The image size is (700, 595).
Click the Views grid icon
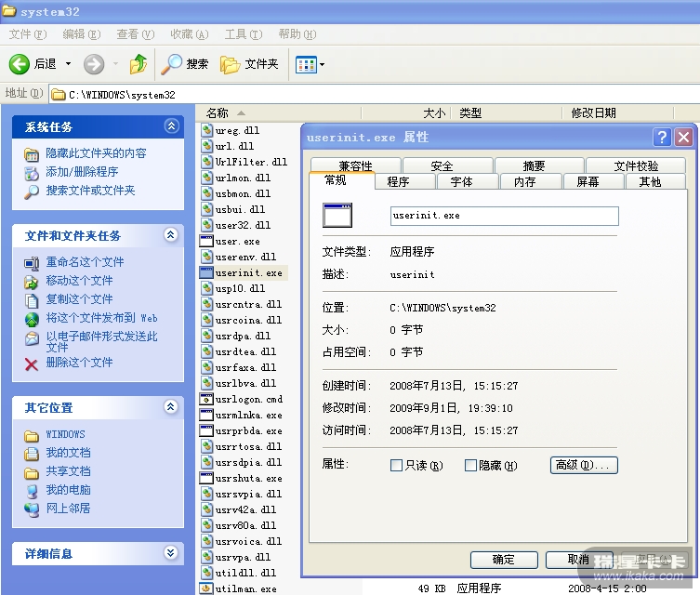(304, 64)
